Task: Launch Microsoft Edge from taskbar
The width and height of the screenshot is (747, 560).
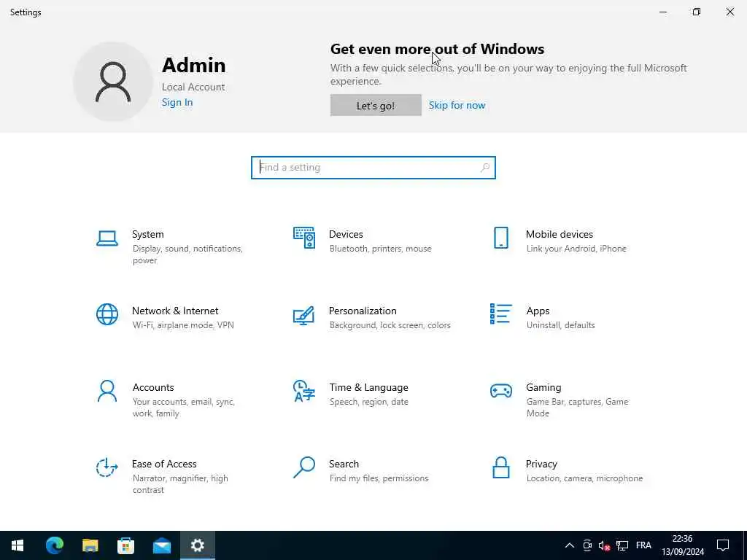Action: [54, 545]
